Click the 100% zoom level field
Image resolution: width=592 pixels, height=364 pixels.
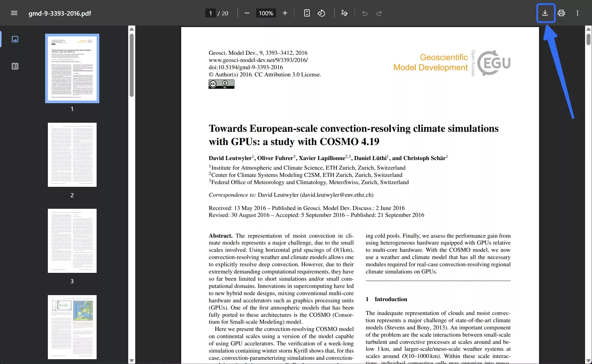coord(266,13)
